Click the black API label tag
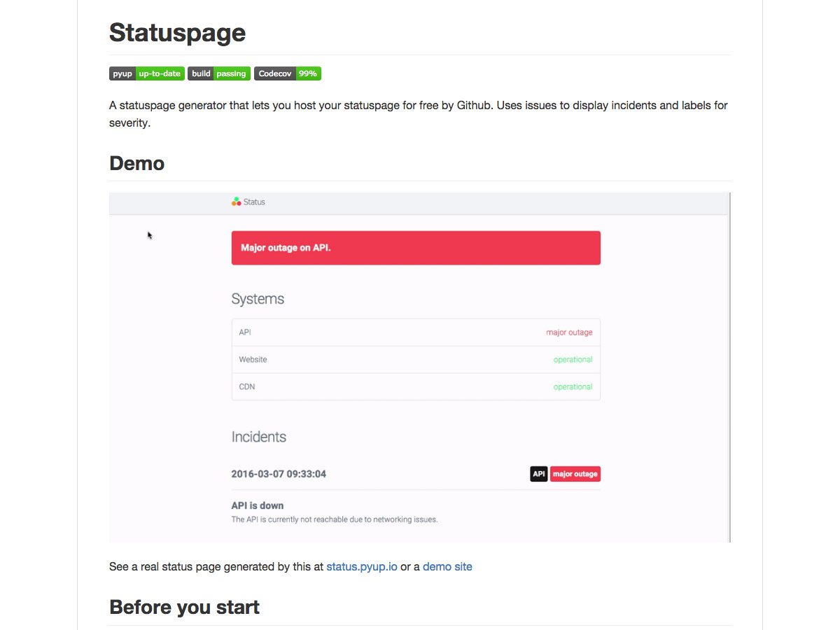 [x=538, y=474]
